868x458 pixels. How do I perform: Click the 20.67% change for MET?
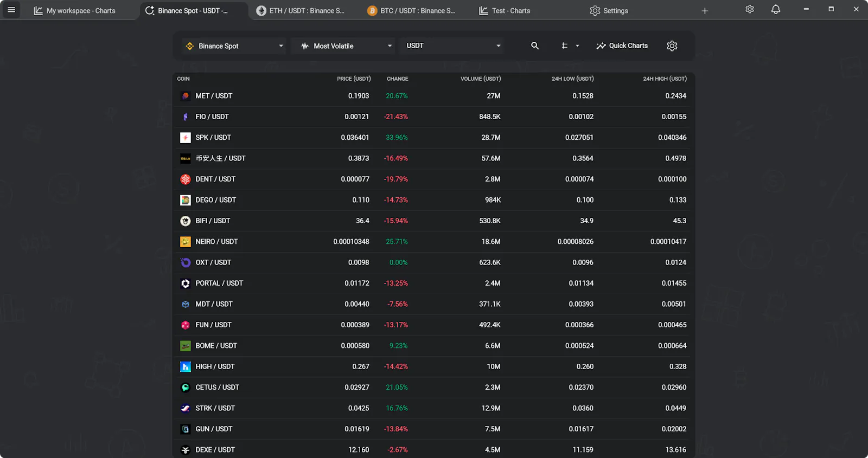397,96
